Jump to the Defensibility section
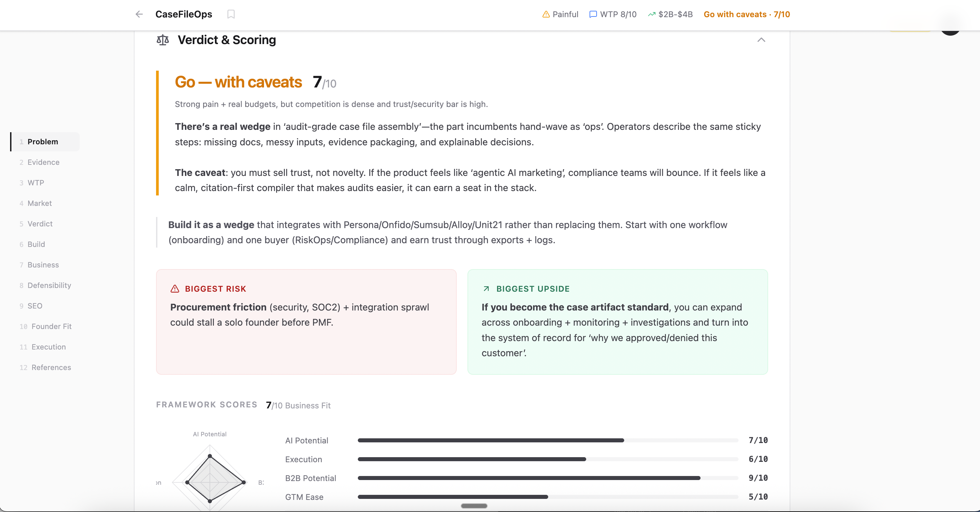980x512 pixels. (49, 285)
